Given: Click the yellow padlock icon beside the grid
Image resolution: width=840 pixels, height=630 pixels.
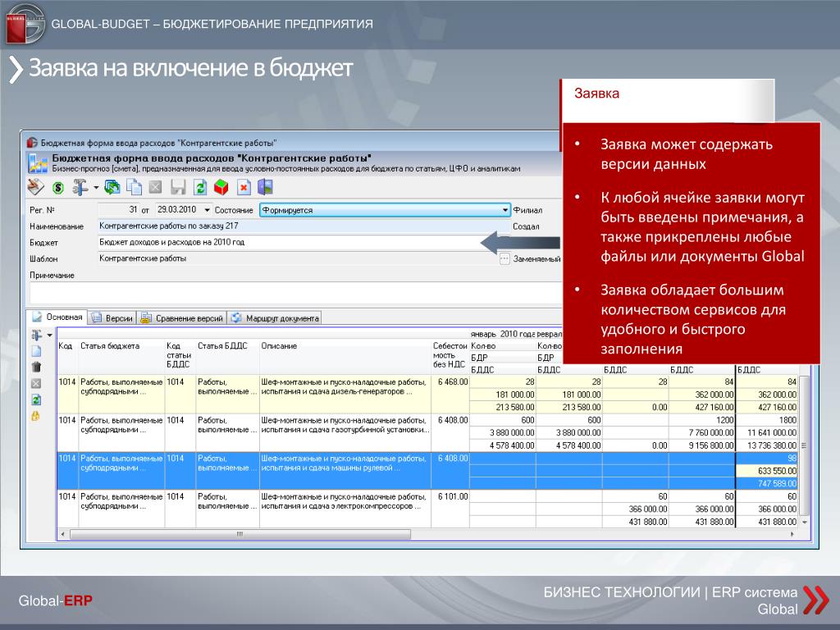Looking at the screenshot, I should (36, 416).
